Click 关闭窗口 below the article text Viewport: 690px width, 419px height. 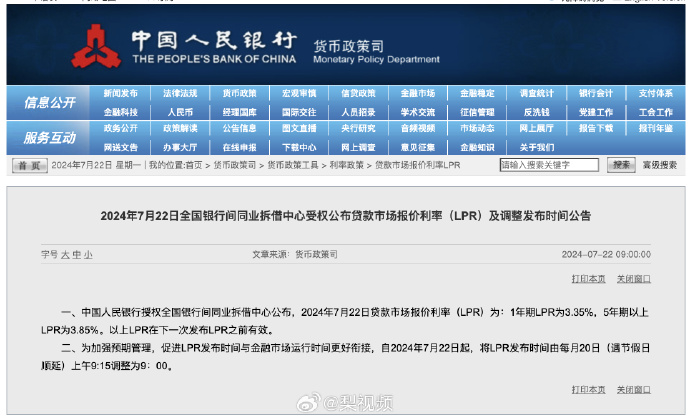pyautogui.click(x=633, y=389)
